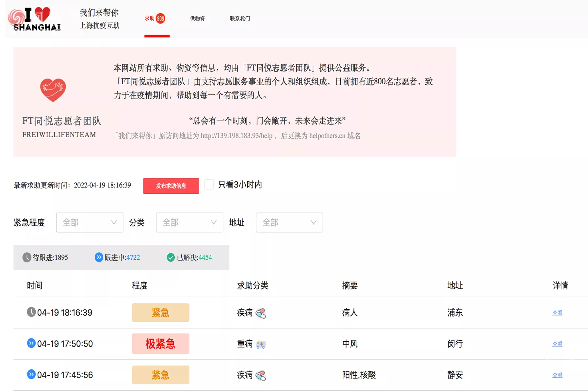The height and width of the screenshot is (392, 588).
Task: Click the 时间 column header
Action: (35, 286)
